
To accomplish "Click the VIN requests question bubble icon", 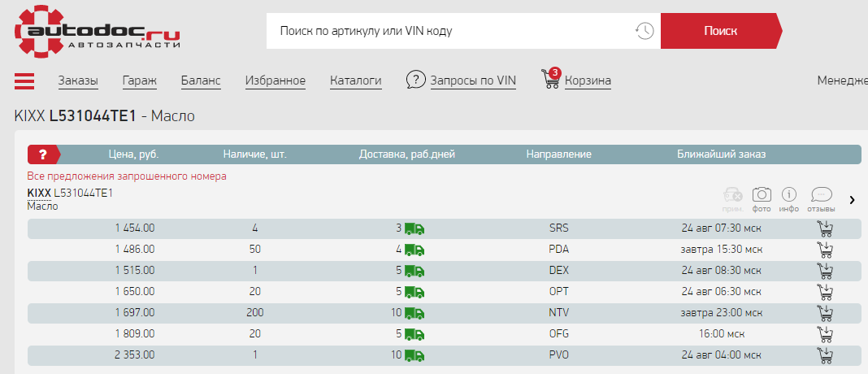I will pyautogui.click(x=416, y=80).
